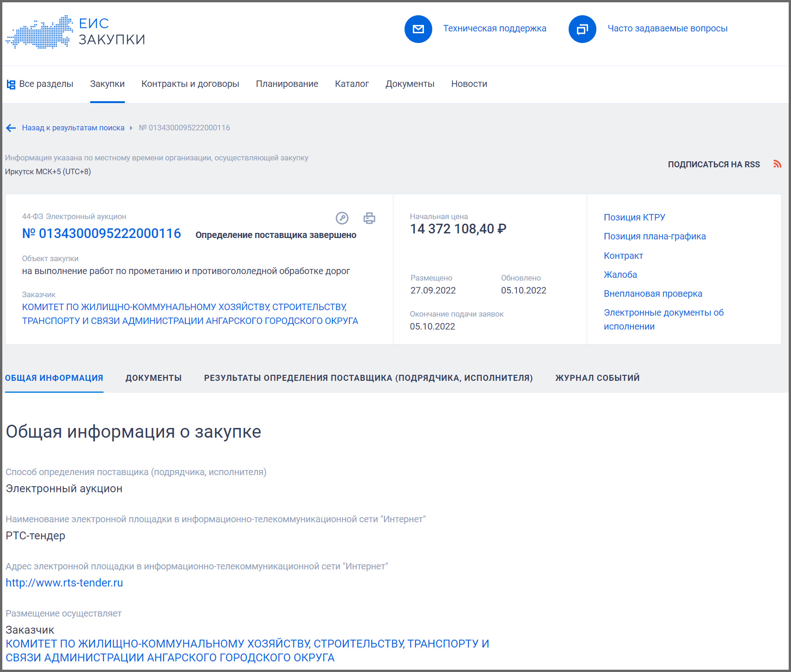Open the Контракт side link

click(x=623, y=256)
